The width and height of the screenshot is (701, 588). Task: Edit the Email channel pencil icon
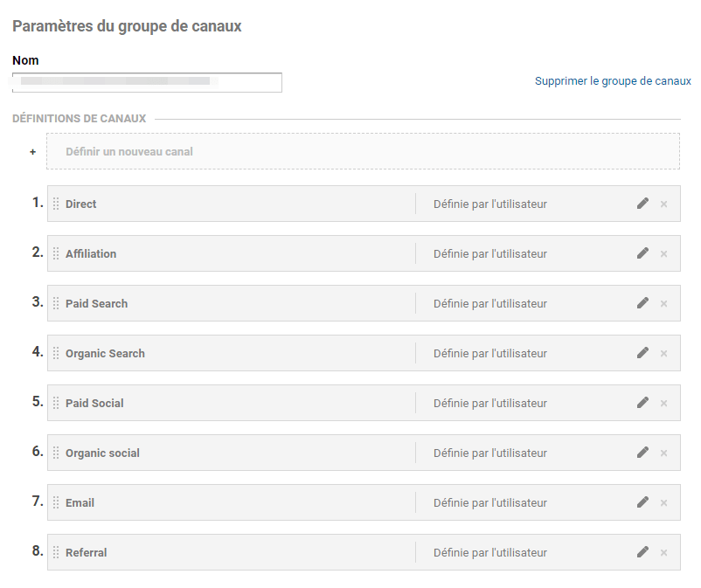pyautogui.click(x=642, y=502)
